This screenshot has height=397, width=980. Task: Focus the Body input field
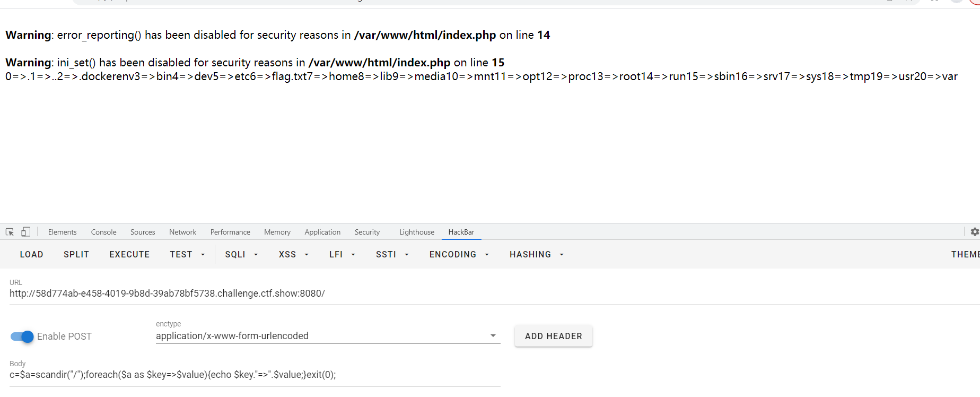(x=255, y=375)
